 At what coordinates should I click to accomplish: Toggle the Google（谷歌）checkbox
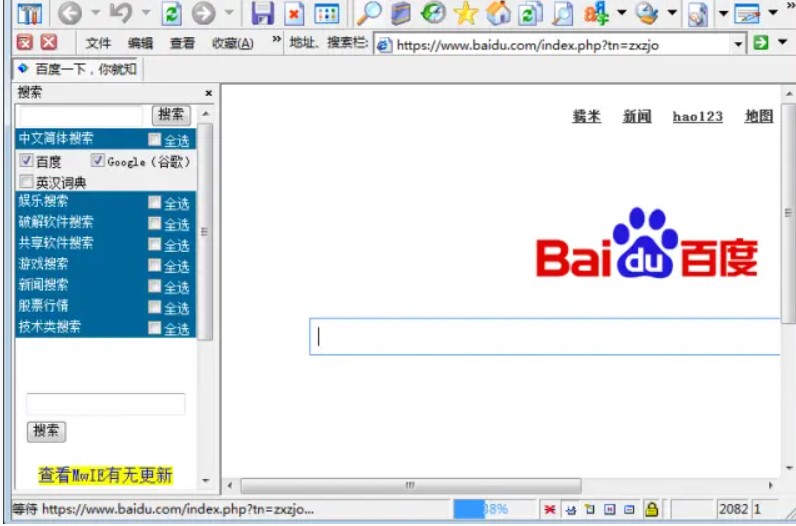point(97,161)
